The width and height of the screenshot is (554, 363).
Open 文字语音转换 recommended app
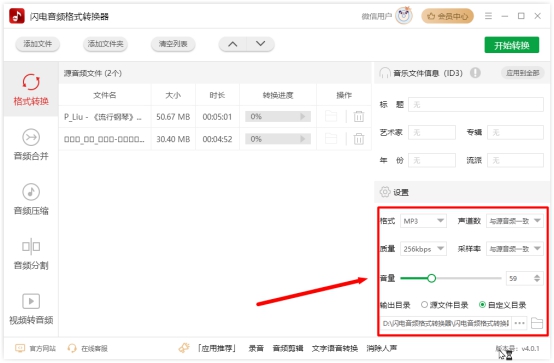(x=335, y=349)
